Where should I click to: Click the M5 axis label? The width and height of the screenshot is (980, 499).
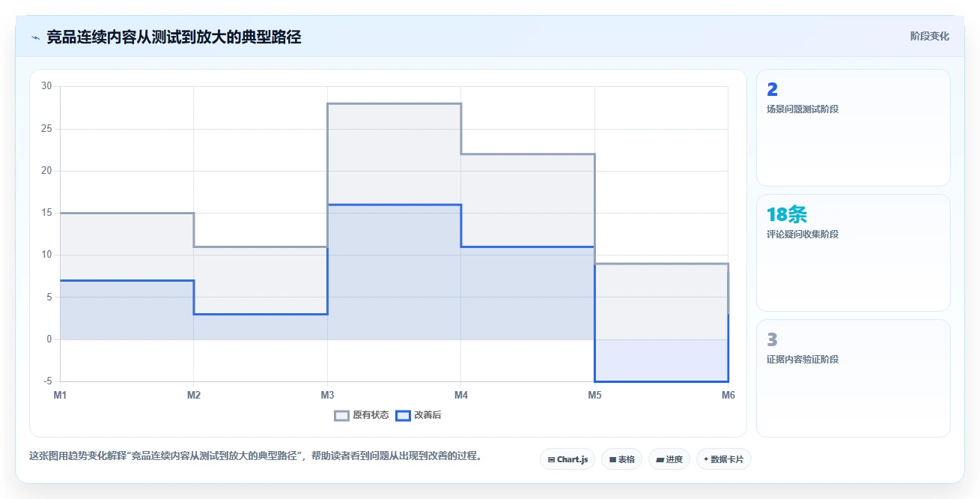pyautogui.click(x=594, y=395)
